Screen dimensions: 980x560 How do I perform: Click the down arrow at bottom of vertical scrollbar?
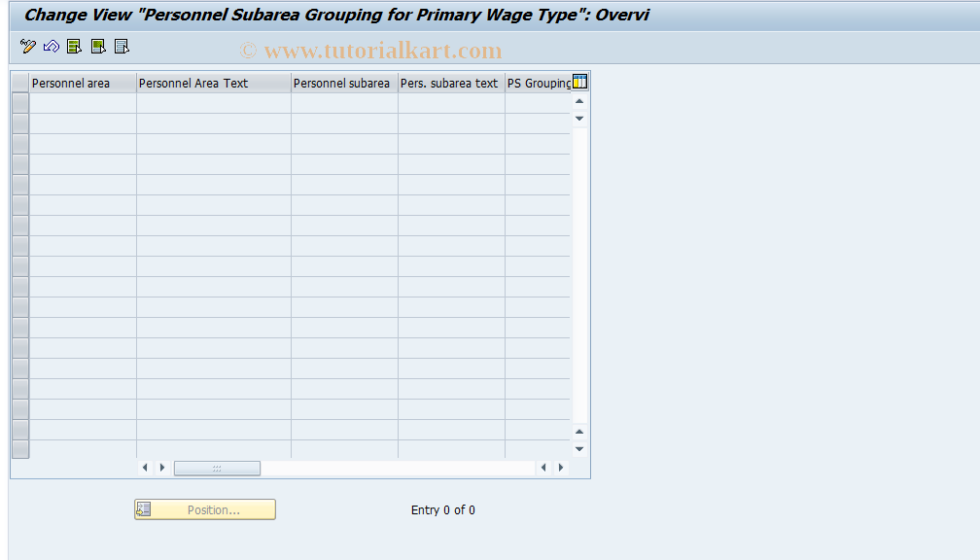click(x=579, y=449)
